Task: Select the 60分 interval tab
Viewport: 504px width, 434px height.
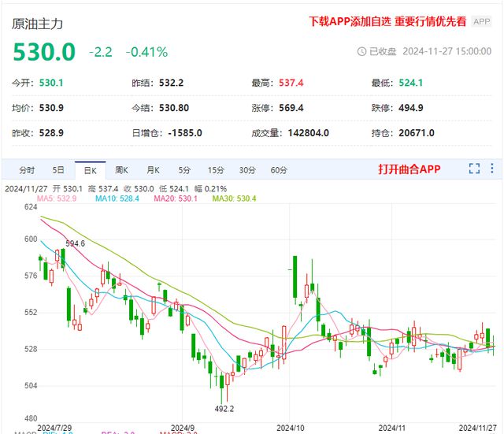Action: click(278, 170)
